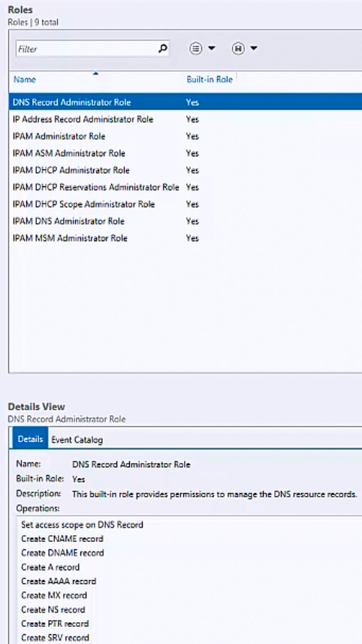Sort by the Name column header
This screenshot has width=362, height=644.
click(25, 79)
